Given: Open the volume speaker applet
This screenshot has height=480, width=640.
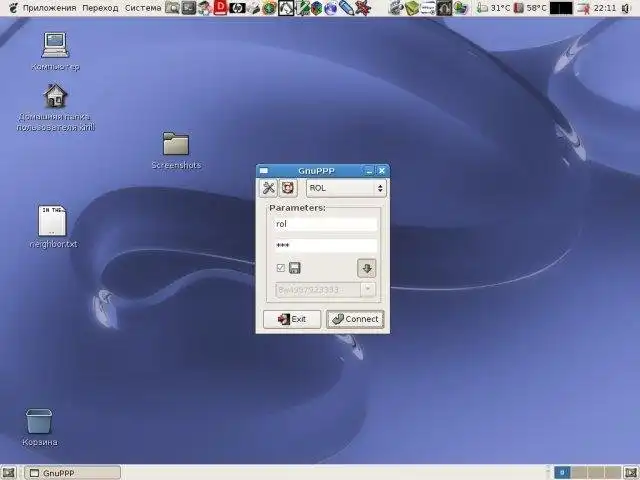Looking at the screenshot, I should pos(626,8).
